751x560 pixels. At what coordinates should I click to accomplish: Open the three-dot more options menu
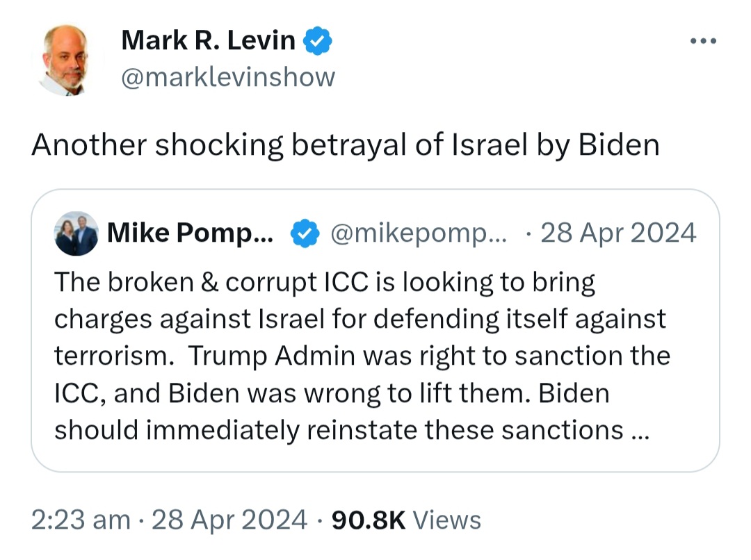tap(703, 41)
